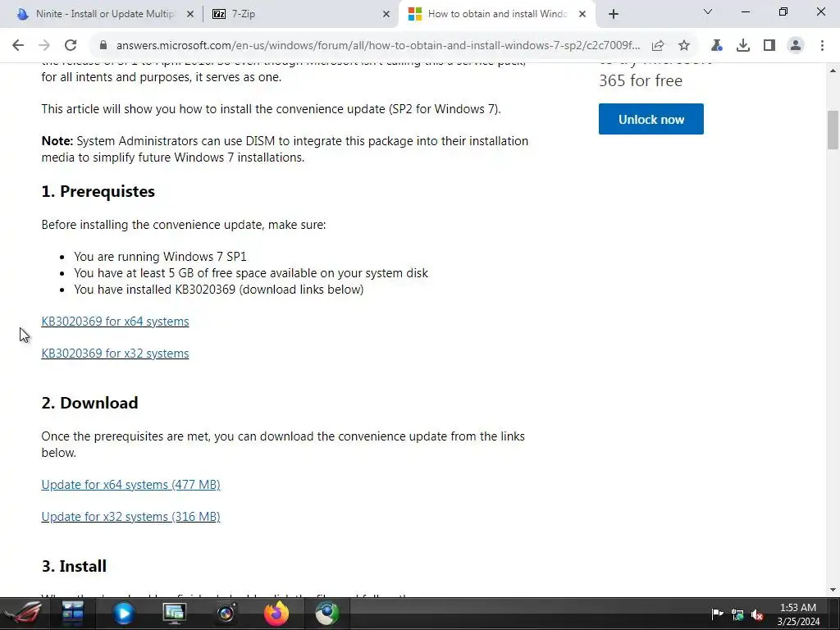Click the page vertical scrollbar thumb

(x=833, y=130)
